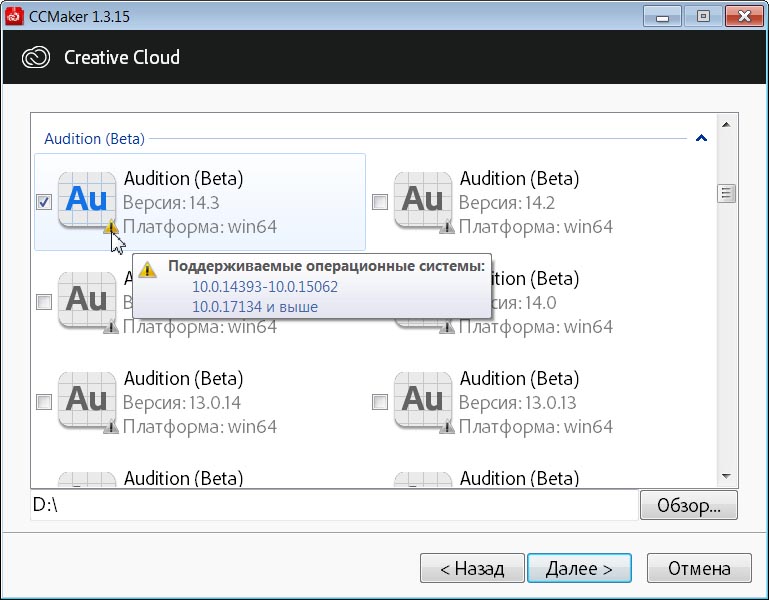Click the Версия: 14.2 text

click(x=507, y=203)
